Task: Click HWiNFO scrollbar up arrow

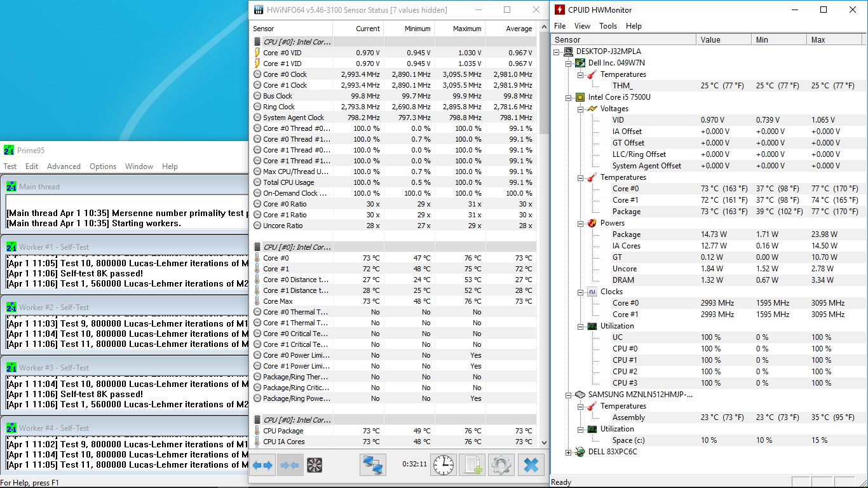Action: pyautogui.click(x=543, y=28)
